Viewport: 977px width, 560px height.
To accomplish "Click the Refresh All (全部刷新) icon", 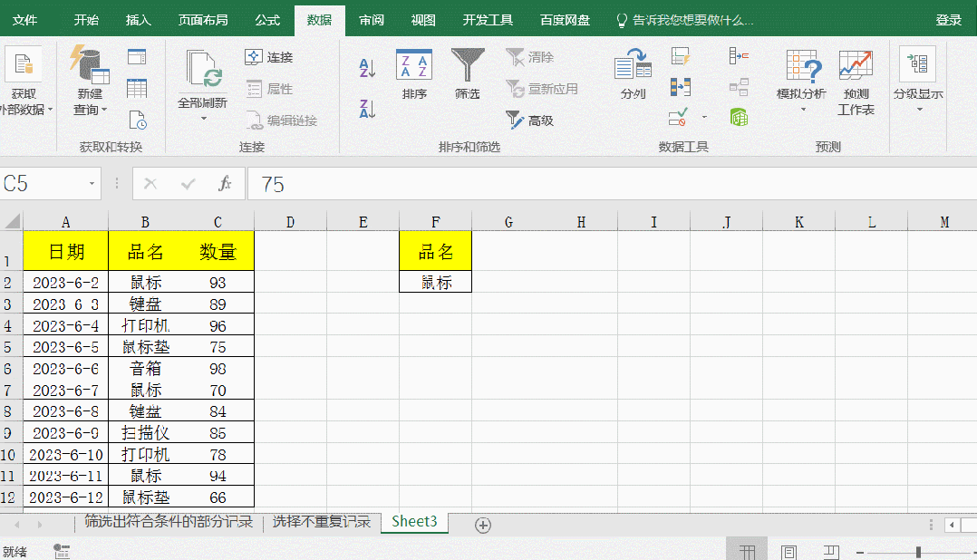I will point(203,69).
